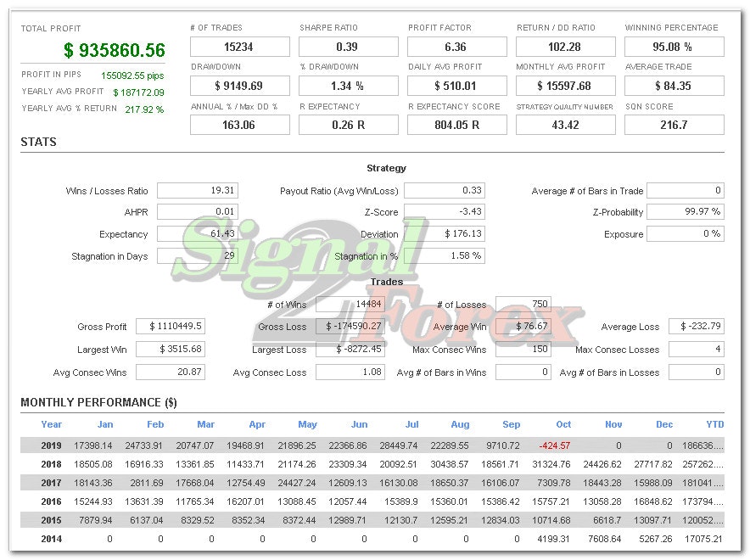Click the Oct column header
750x560 pixels.
pos(562,424)
